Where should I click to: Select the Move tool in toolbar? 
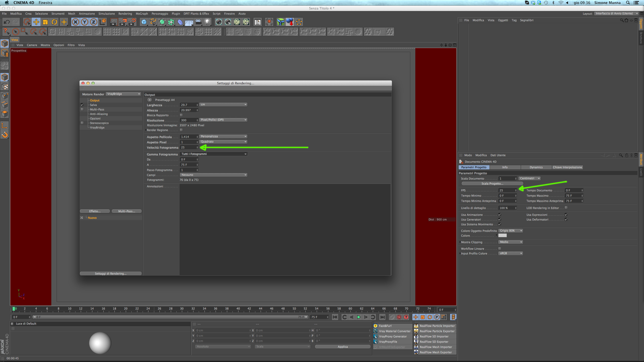36,22
